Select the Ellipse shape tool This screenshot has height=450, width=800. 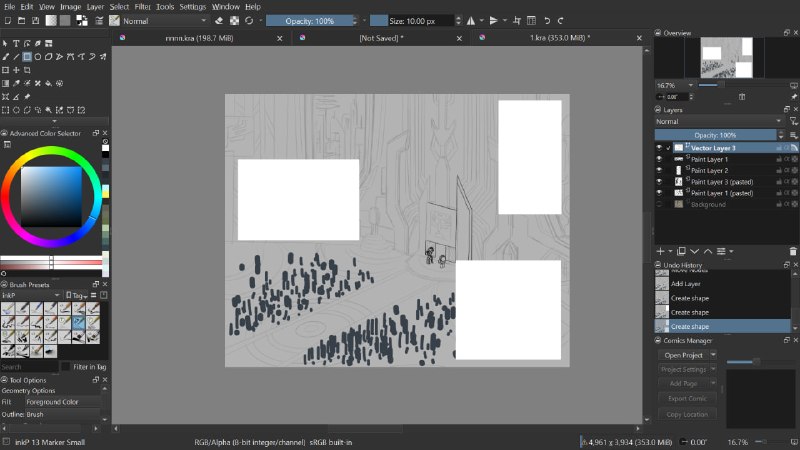click(38, 57)
